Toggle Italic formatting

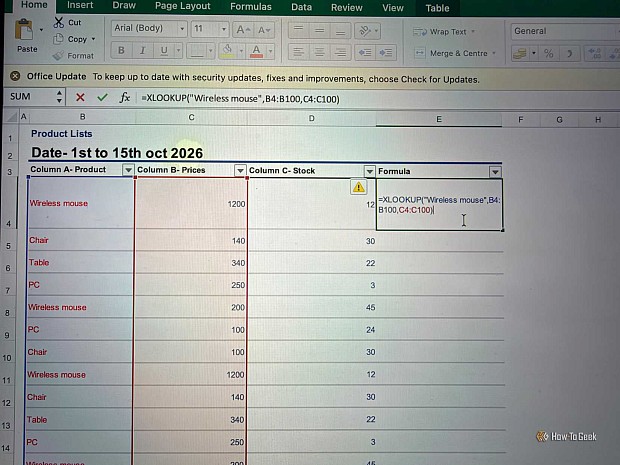[x=143, y=50]
